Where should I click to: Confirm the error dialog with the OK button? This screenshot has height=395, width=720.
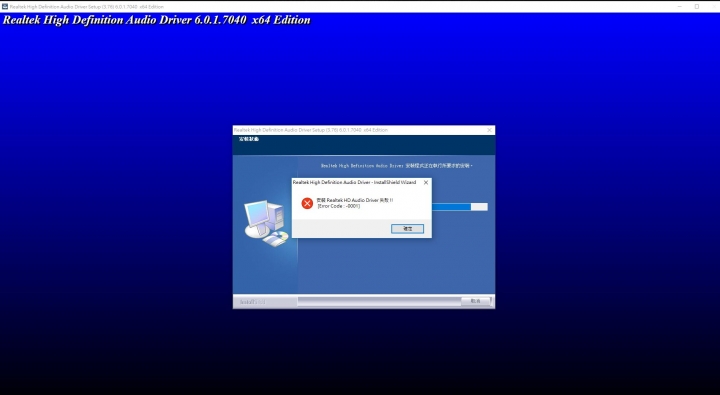click(407, 229)
